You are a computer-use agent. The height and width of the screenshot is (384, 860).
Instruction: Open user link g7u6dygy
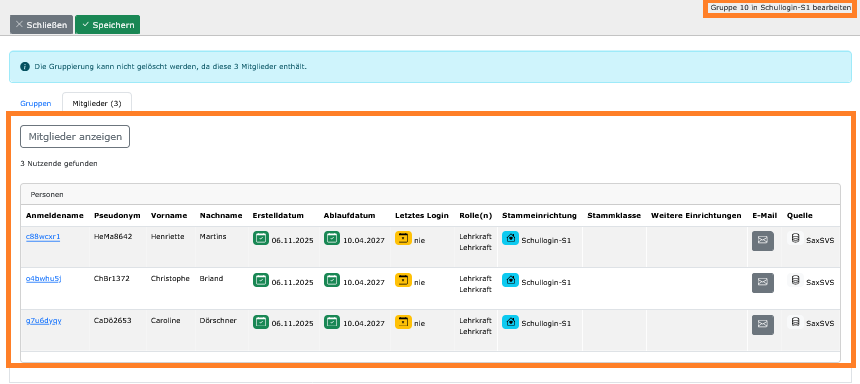pos(43,321)
